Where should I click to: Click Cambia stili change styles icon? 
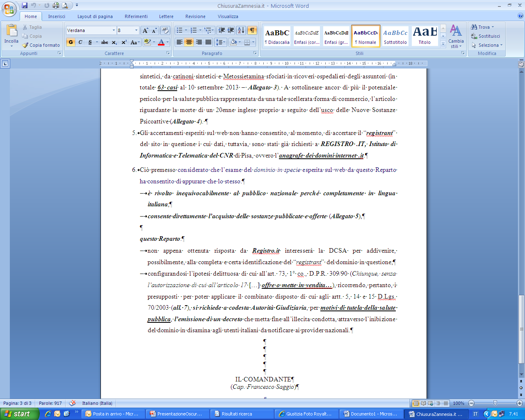click(456, 36)
